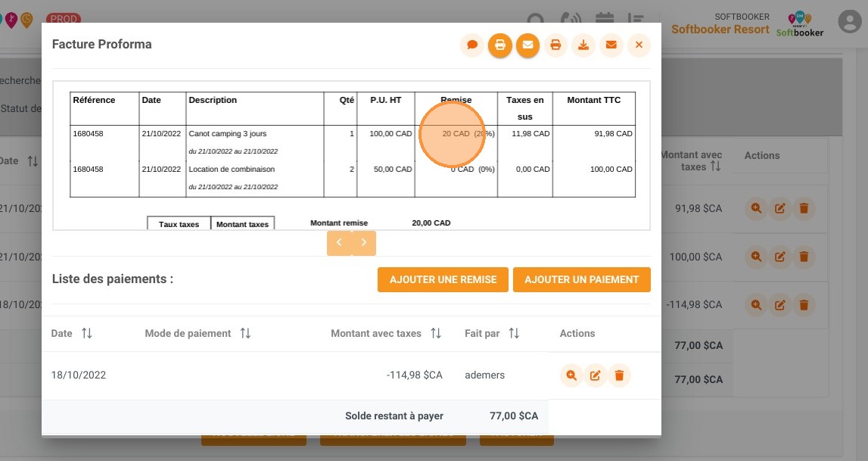Delete the ademers payment in Liste des paiements
The height and width of the screenshot is (461, 868).
click(x=620, y=375)
